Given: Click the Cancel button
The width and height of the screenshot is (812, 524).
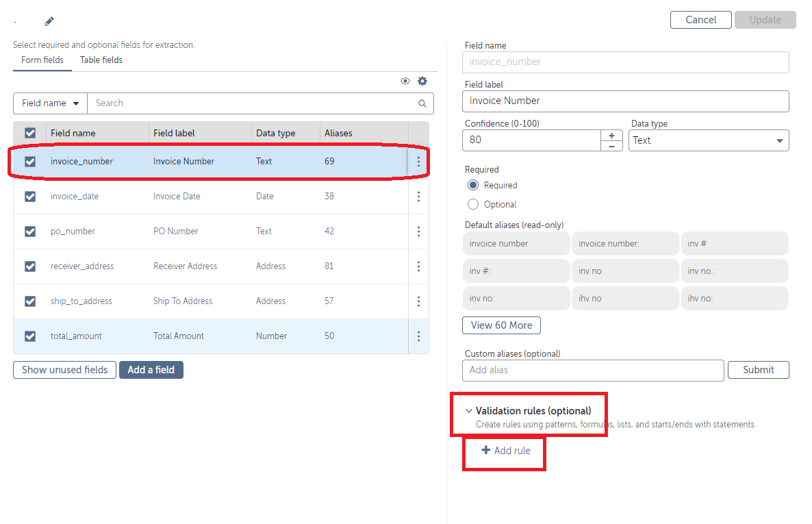Looking at the screenshot, I should [x=700, y=20].
